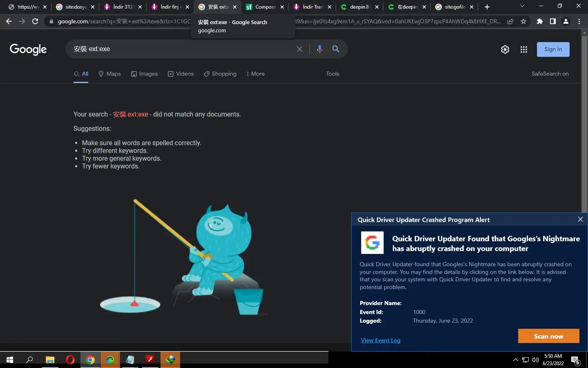Open the network tray icon
Viewport: 588px width, 368px height.
(526, 360)
